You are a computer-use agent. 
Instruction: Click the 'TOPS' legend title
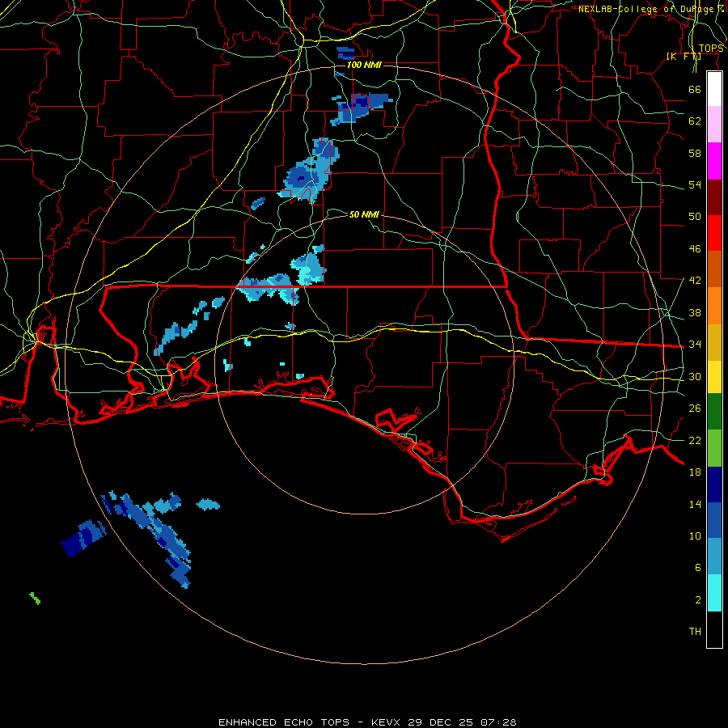pyautogui.click(x=711, y=49)
